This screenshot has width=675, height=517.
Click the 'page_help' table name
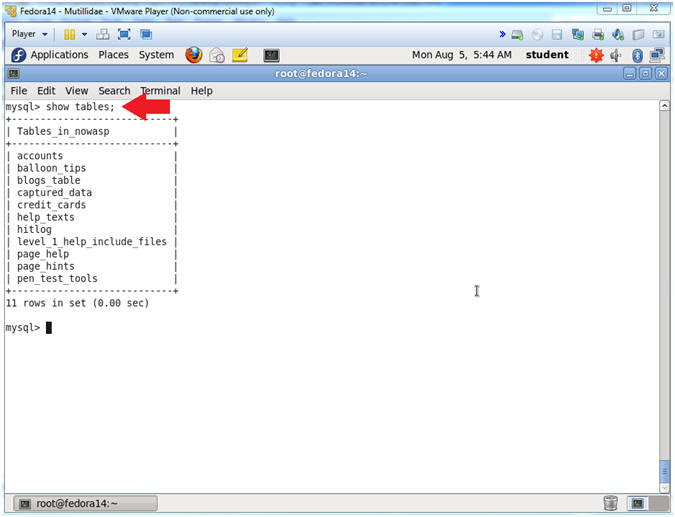pyautogui.click(x=43, y=254)
